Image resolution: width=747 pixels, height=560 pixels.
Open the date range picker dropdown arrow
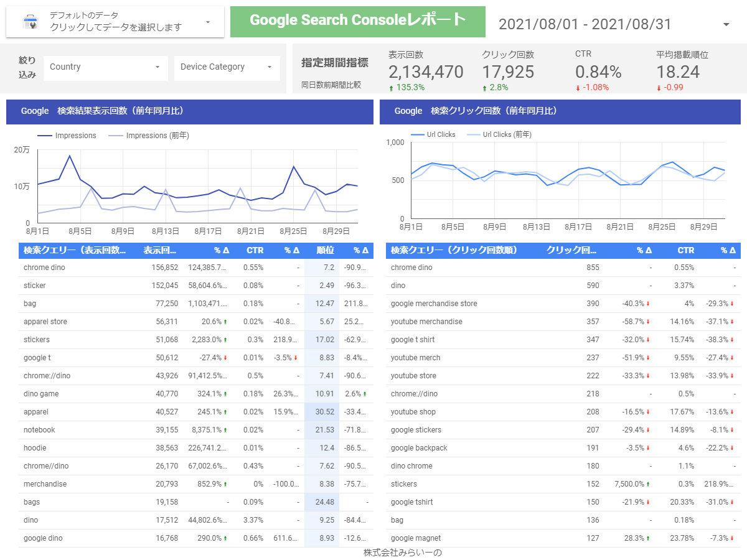coord(726,24)
